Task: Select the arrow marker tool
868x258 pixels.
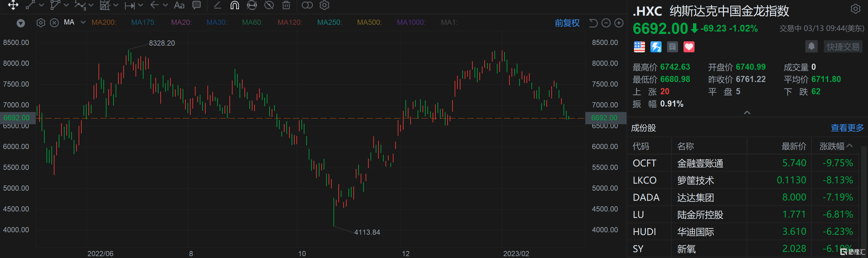Action: 155,5
